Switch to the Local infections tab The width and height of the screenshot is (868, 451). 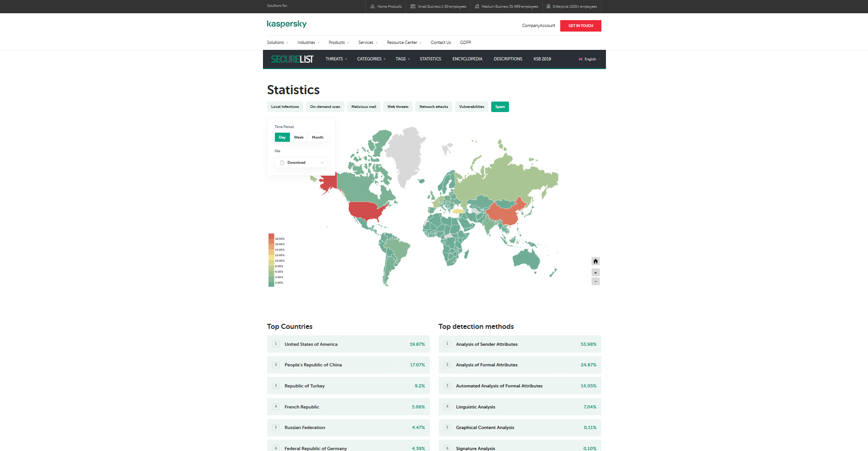click(x=285, y=107)
